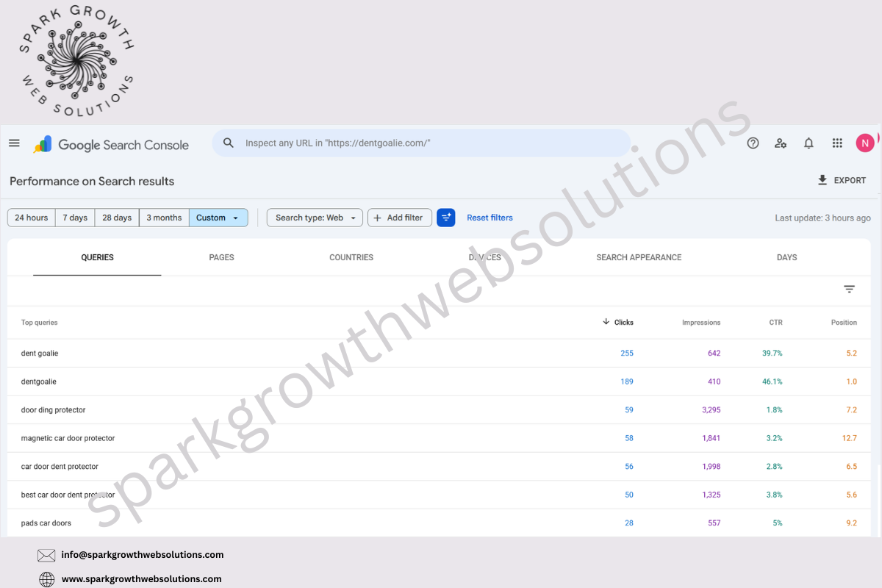
Task: Click the Top queries column header
Action: click(x=39, y=323)
